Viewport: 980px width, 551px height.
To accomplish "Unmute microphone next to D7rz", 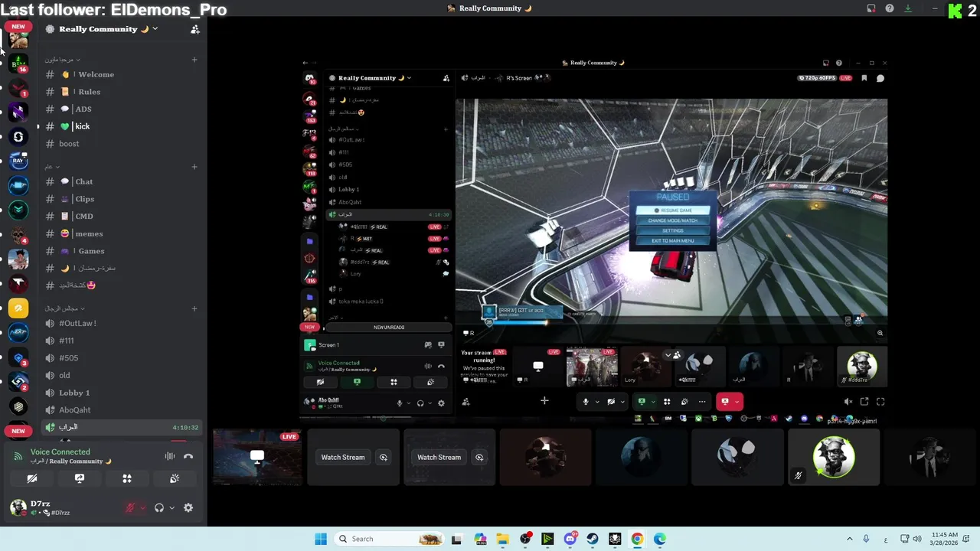I will click(131, 507).
